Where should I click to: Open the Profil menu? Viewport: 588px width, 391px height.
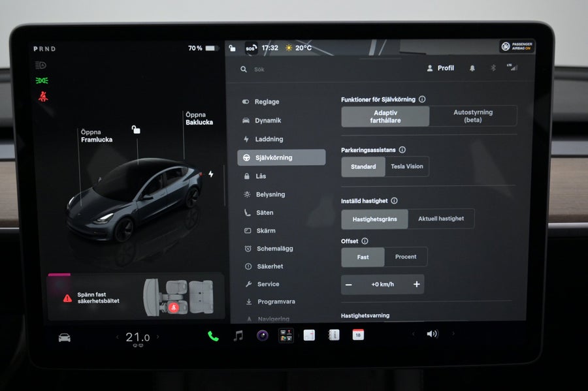point(440,68)
